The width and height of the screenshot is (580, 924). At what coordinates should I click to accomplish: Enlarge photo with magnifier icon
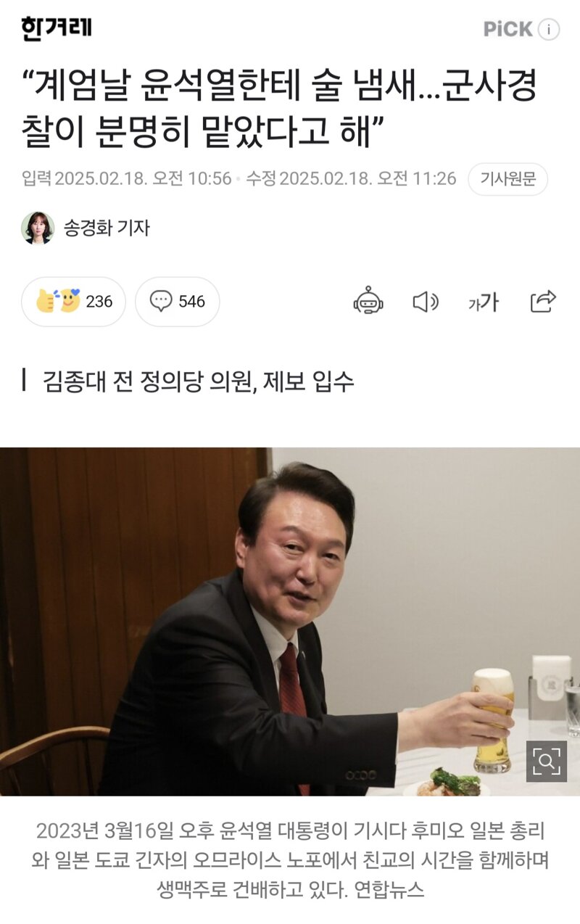coord(547,761)
